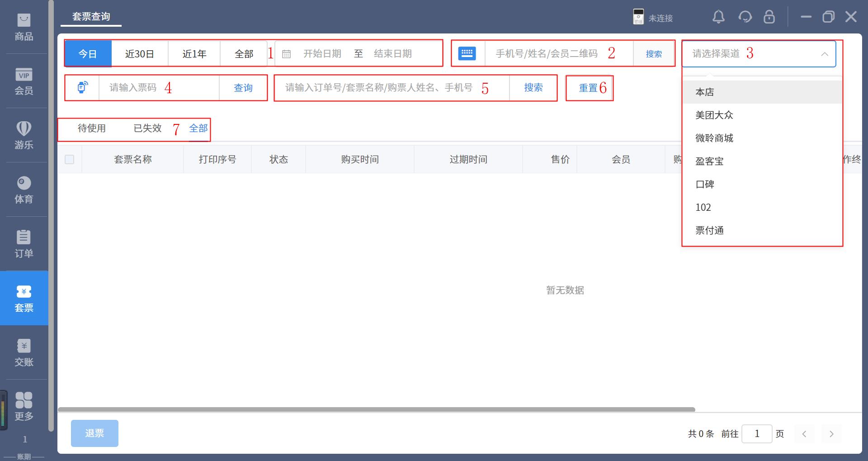This screenshot has width=868, height=461.
Task: Open the 订单 sidebar section
Action: [24, 244]
